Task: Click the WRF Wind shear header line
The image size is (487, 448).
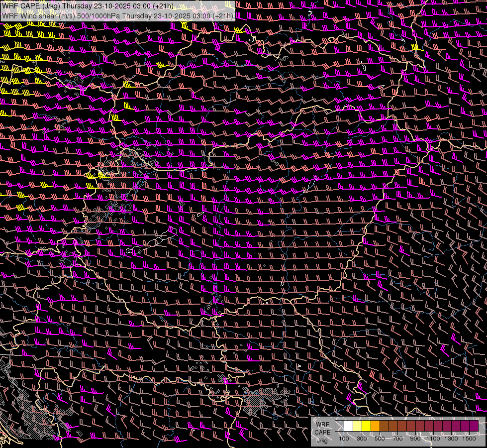Action: (x=118, y=15)
